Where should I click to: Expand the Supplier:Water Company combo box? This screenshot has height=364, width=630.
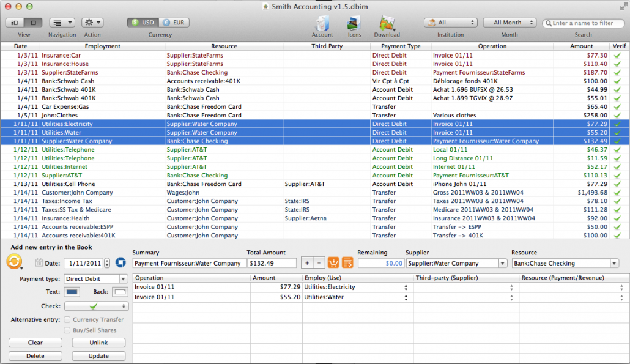click(x=502, y=263)
